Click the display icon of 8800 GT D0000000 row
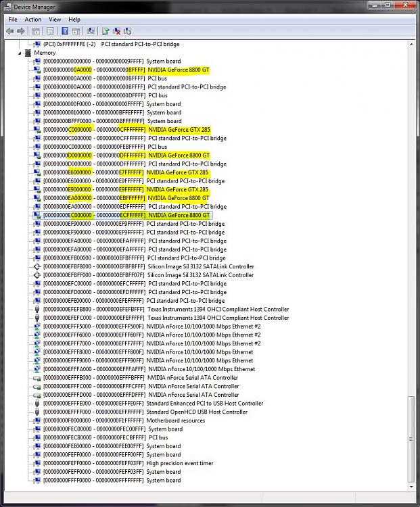The height and width of the screenshot is (507, 420). [37, 155]
